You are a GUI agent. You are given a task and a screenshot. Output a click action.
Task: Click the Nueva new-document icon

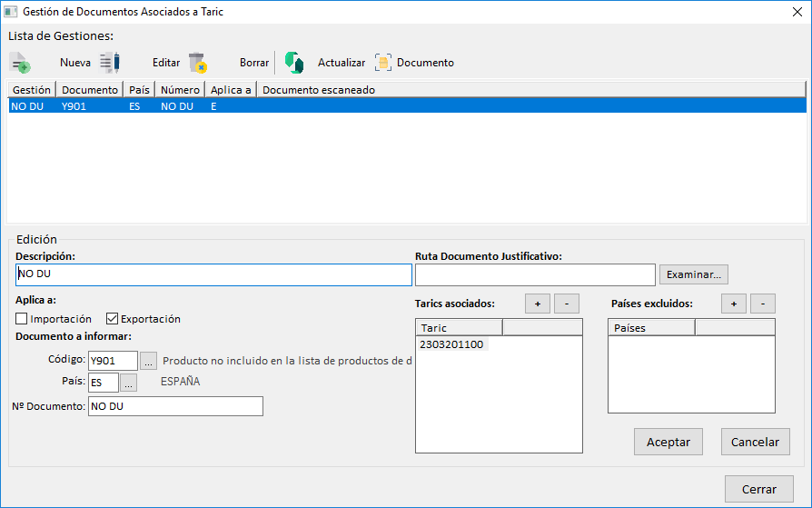point(20,63)
